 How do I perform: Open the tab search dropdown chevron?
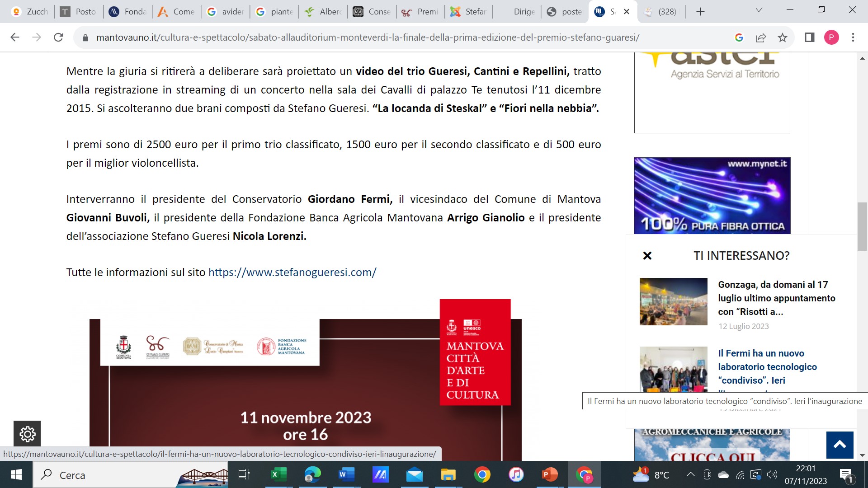(x=759, y=10)
